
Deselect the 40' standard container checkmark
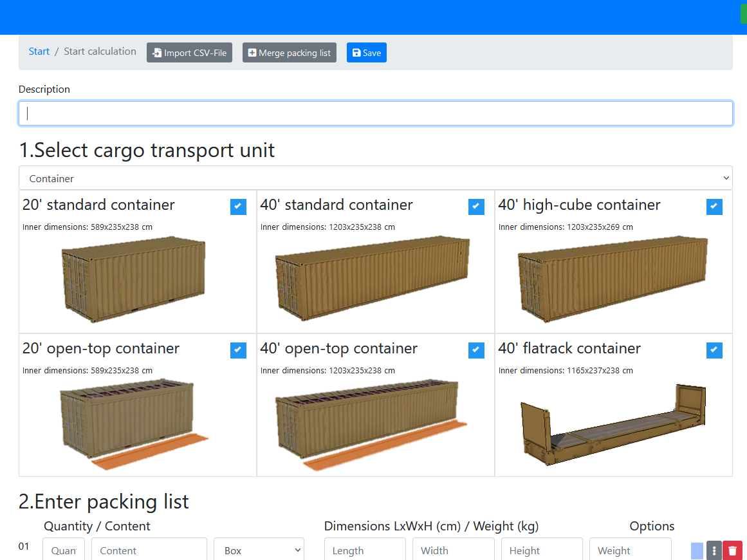[x=476, y=207]
